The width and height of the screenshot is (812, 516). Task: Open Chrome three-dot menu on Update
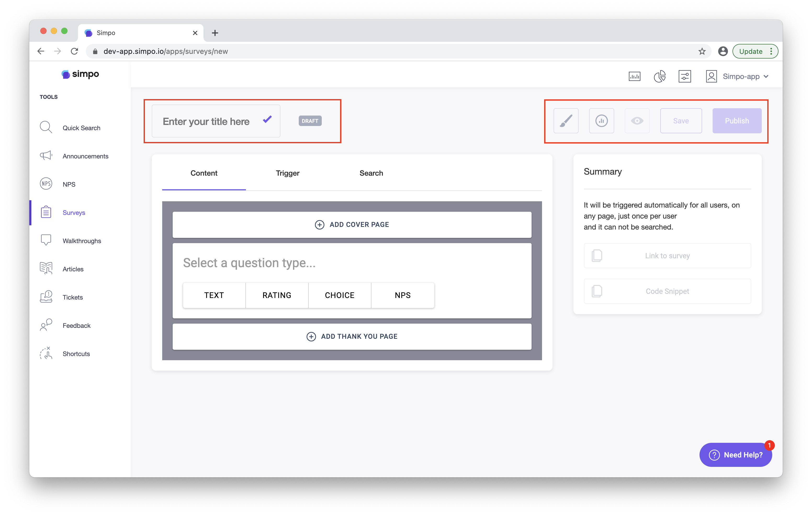coord(771,51)
